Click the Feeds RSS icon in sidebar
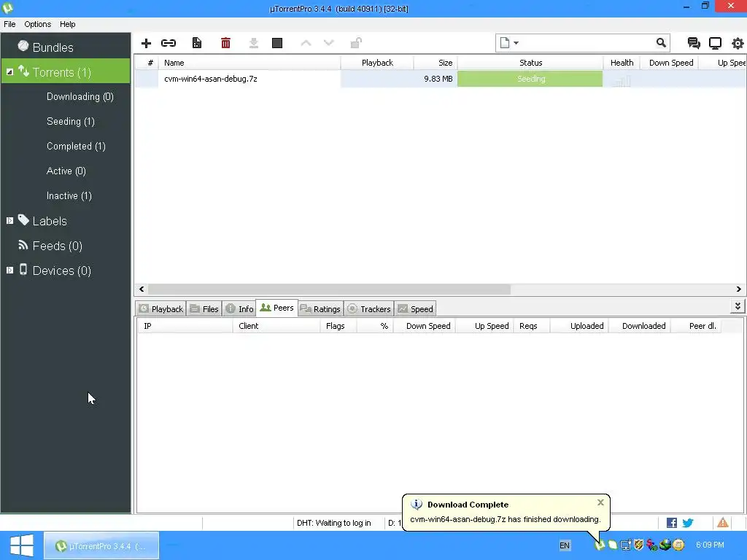Image resolution: width=747 pixels, height=560 pixels. (x=23, y=245)
